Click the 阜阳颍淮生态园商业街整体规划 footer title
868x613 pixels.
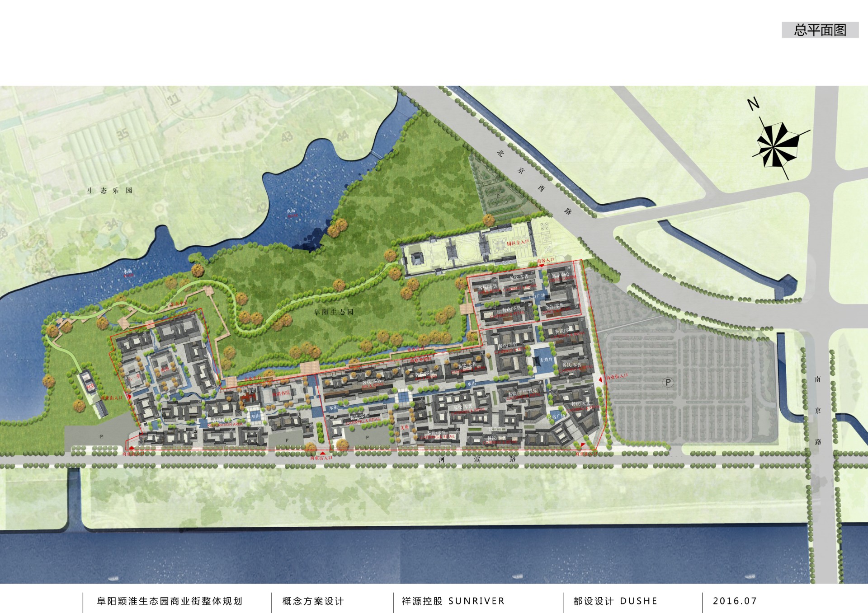[170, 601]
